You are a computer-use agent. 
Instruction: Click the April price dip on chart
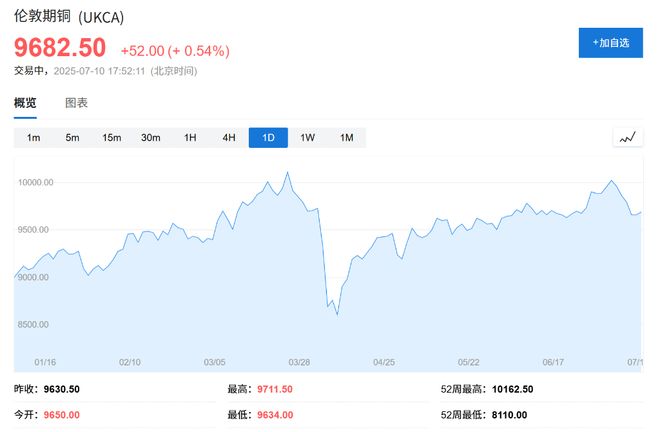[336, 313]
